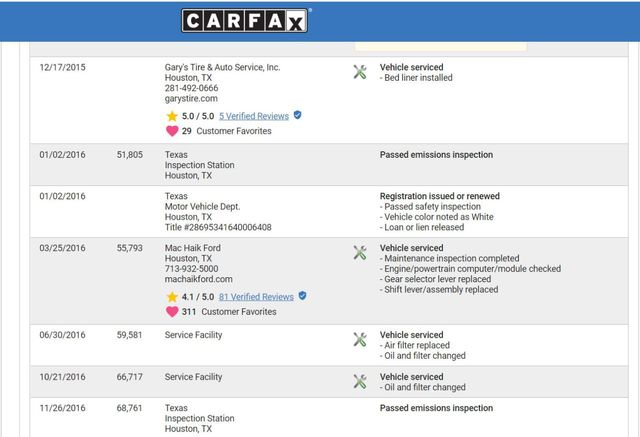The image size is (640, 437).
Task: Click star rating icon for Mac Haik Ford
Action: 172,297
